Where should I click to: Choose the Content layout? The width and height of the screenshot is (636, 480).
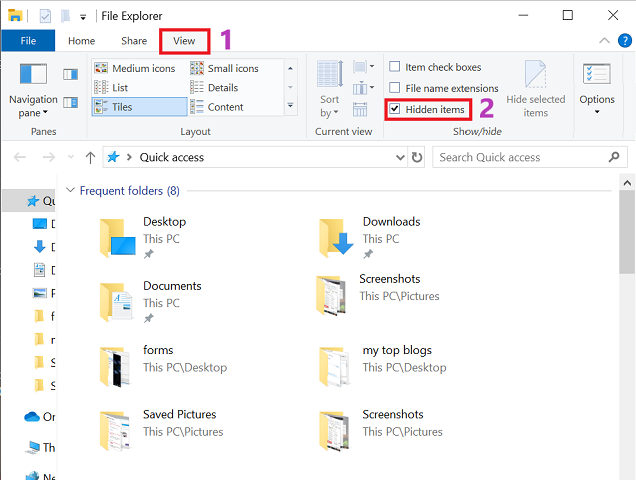[217, 107]
